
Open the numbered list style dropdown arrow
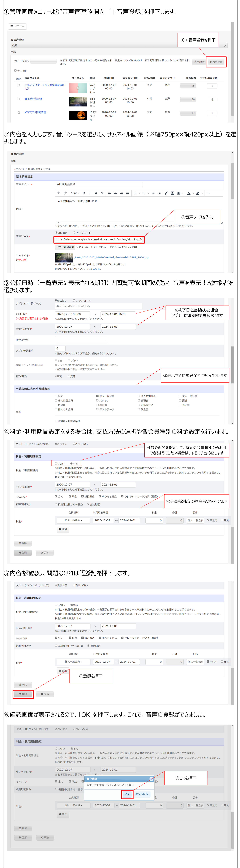point(148,193)
